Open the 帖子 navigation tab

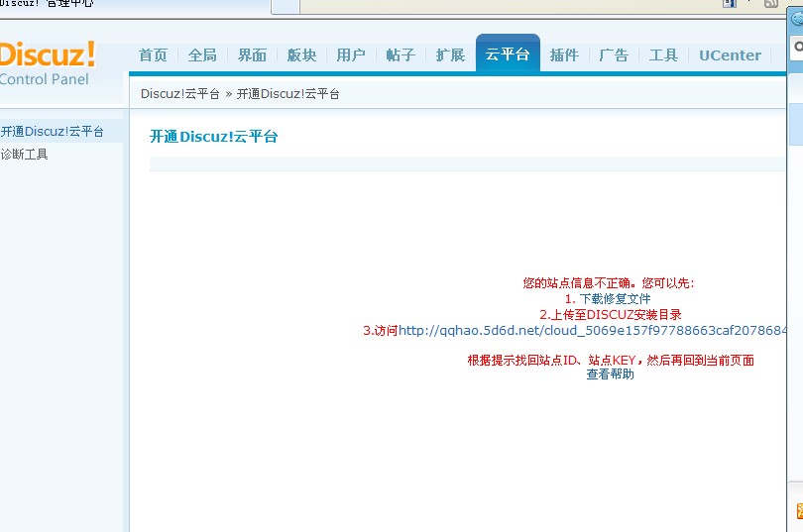(401, 54)
